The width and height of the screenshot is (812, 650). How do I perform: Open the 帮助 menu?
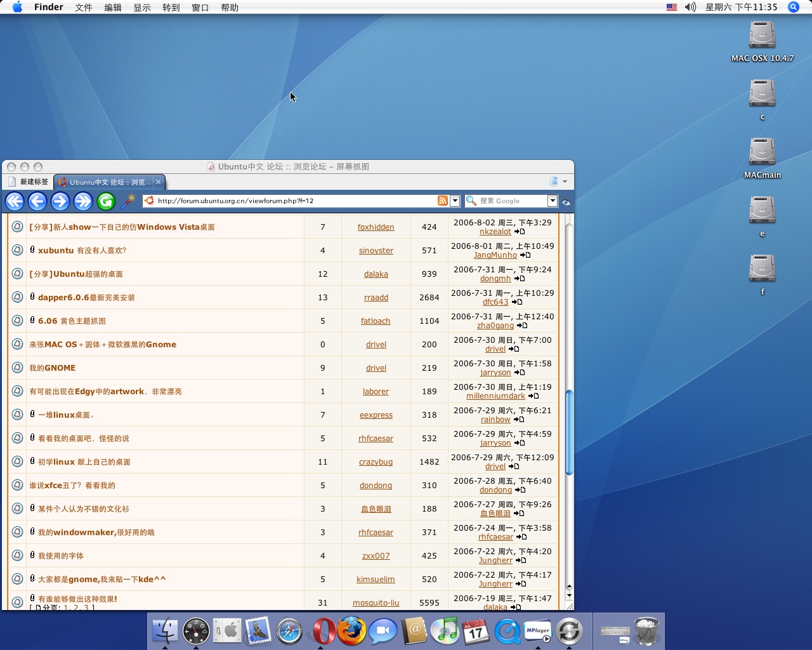(230, 8)
